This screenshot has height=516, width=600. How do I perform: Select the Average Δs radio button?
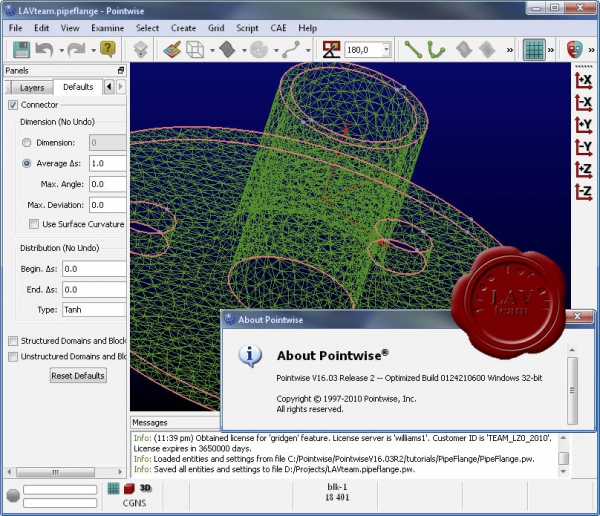pos(26,163)
